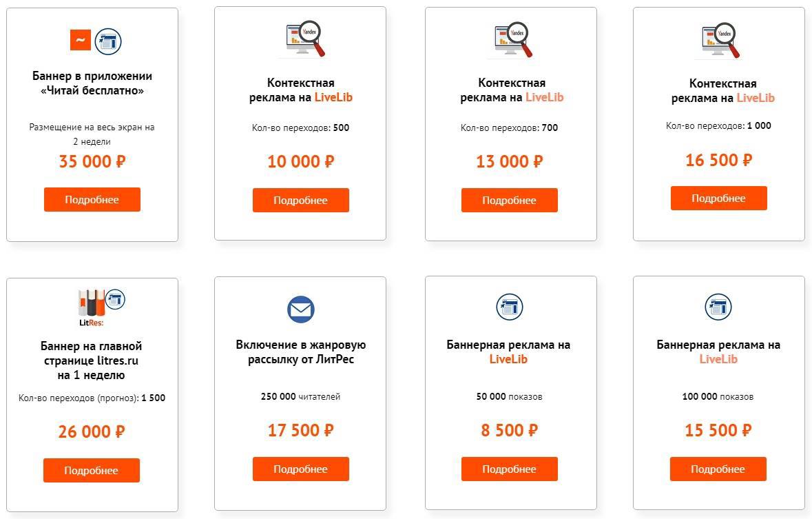Click the blue envelope mailing icon
Screen dimensions: 812x519
coord(300,309)
